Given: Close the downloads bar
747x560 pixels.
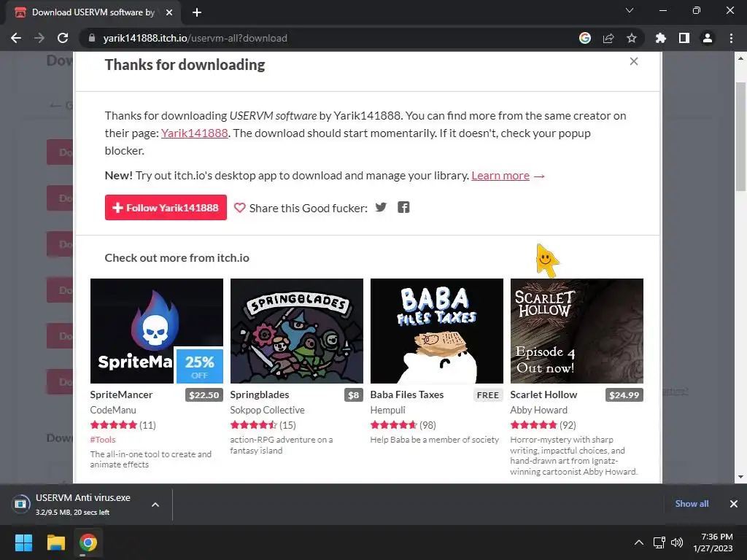Looking at the screenshot, I should pyautogui.click(x=734, y=504).
